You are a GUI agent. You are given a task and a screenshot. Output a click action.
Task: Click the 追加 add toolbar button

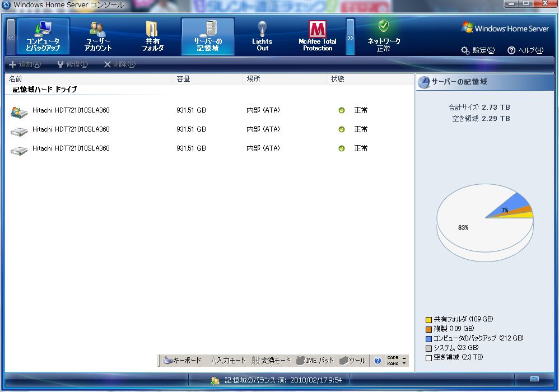coord(25,64)
